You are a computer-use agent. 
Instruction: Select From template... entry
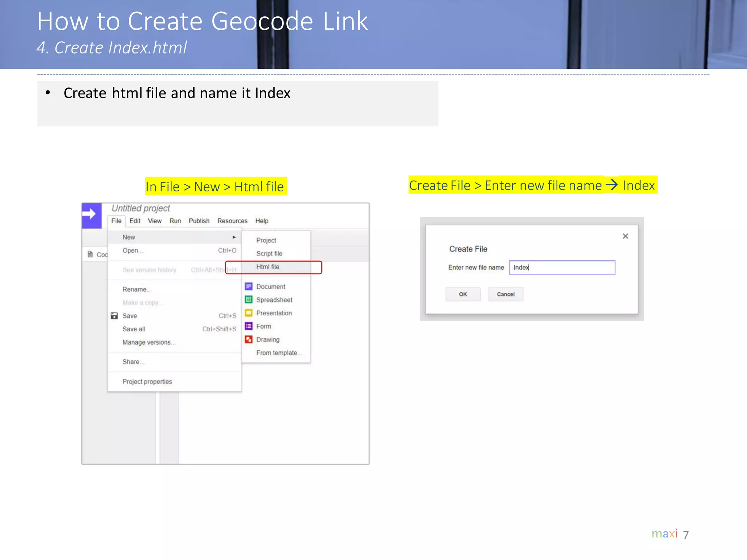click(x=276, y=353)
